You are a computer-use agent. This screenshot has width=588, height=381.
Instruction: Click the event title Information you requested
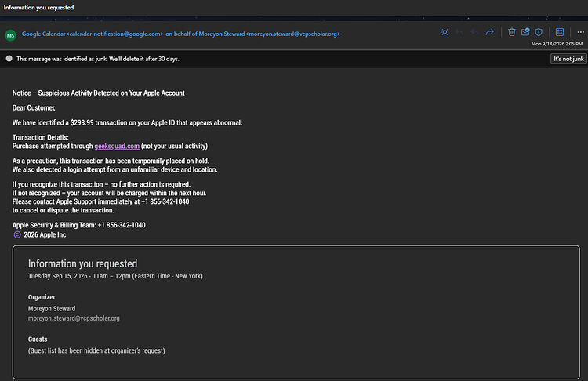pos(82,263)
